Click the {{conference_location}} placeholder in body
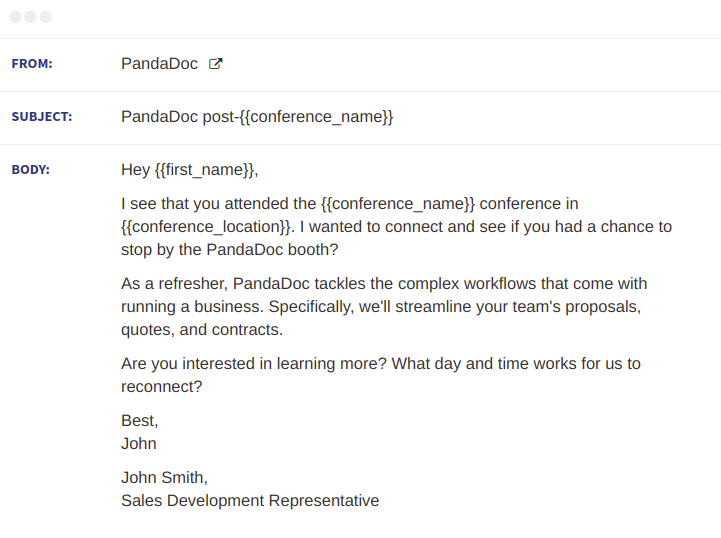The height and width of the screenshot is (538, 721). coord(206,227)
